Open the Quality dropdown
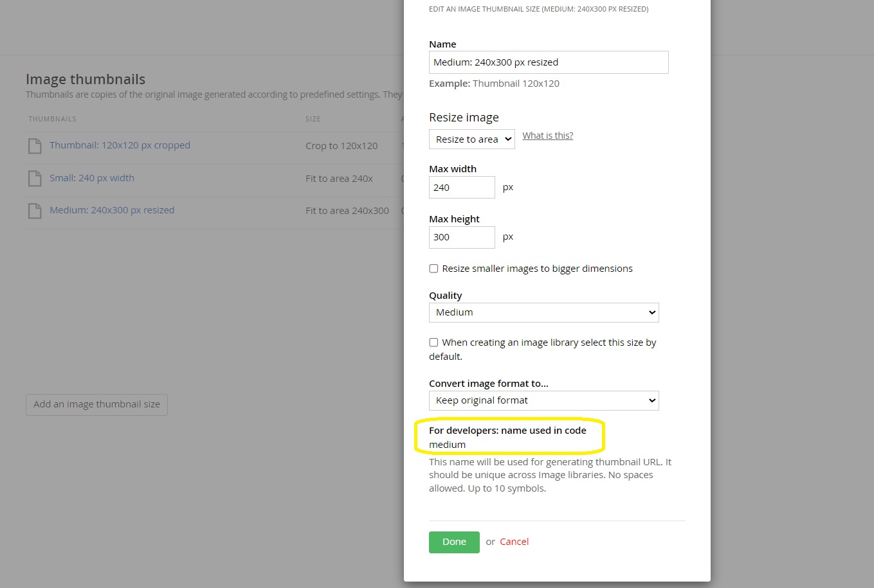This screenshot has width=874, height=588. 543,312
